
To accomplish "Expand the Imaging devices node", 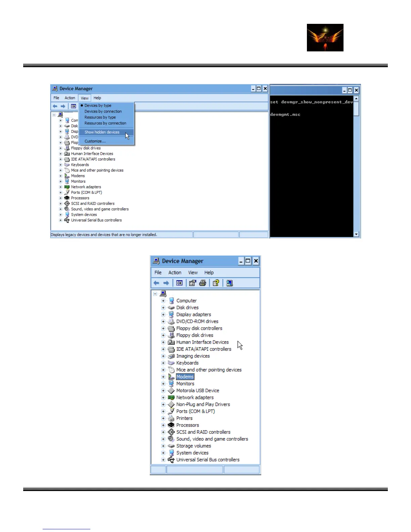I will point(163,356).
